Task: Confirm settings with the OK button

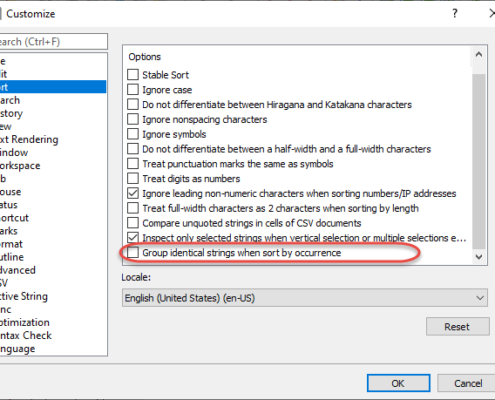Action: [398, 383]
